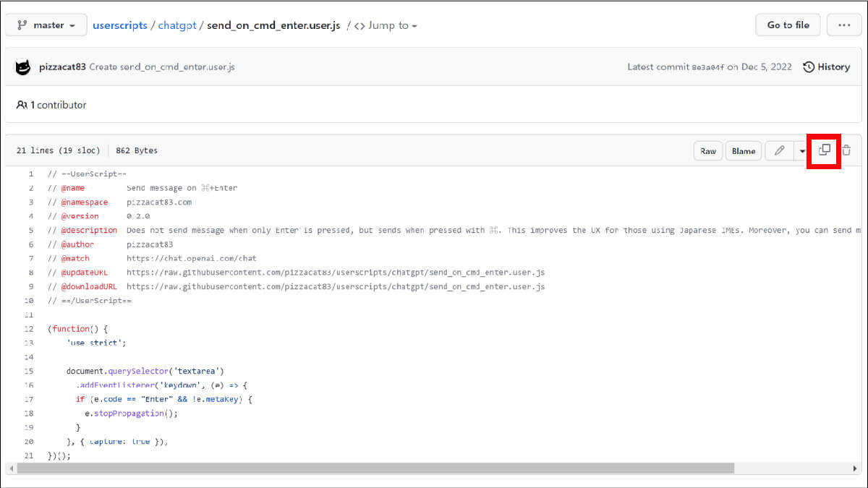Click the scrollbar left arrow
868x488 pixels.
pyautogui.click(x=10, y=468)
